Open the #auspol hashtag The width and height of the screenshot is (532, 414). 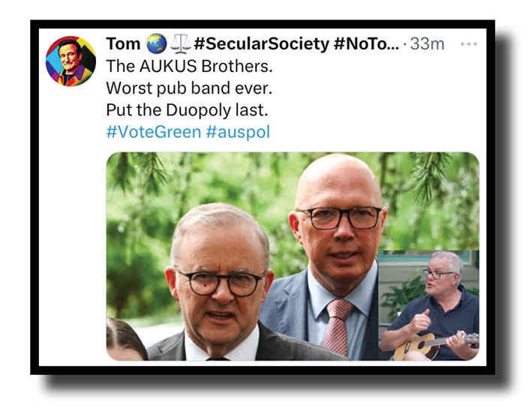point(238,132)
